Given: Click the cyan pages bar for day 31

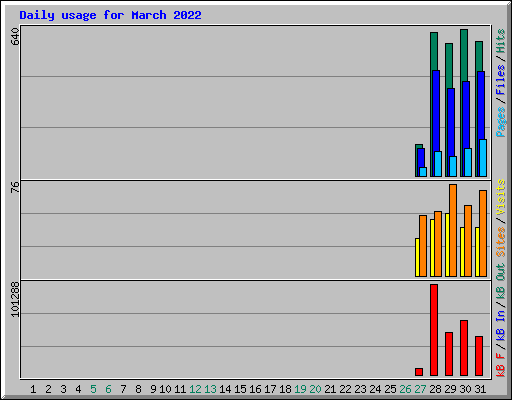Looking at the screenshot, I should coord(483,158).
